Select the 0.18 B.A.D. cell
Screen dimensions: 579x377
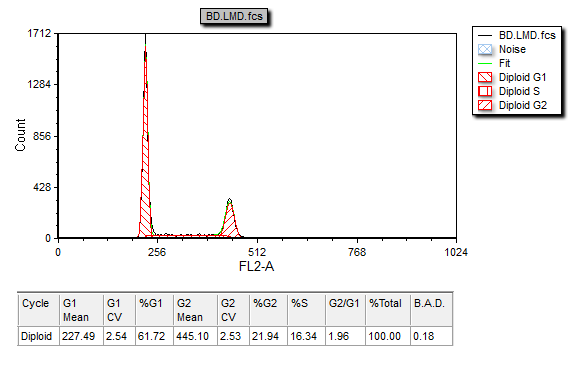[x=431, y=336]
